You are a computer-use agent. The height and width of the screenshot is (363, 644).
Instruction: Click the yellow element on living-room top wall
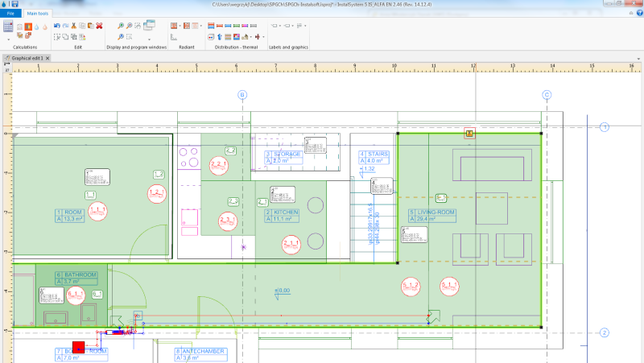coord(469,133)
